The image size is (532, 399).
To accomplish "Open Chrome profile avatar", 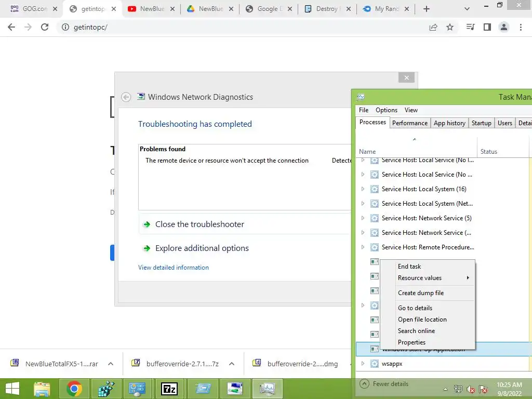I will coord(504,27).
